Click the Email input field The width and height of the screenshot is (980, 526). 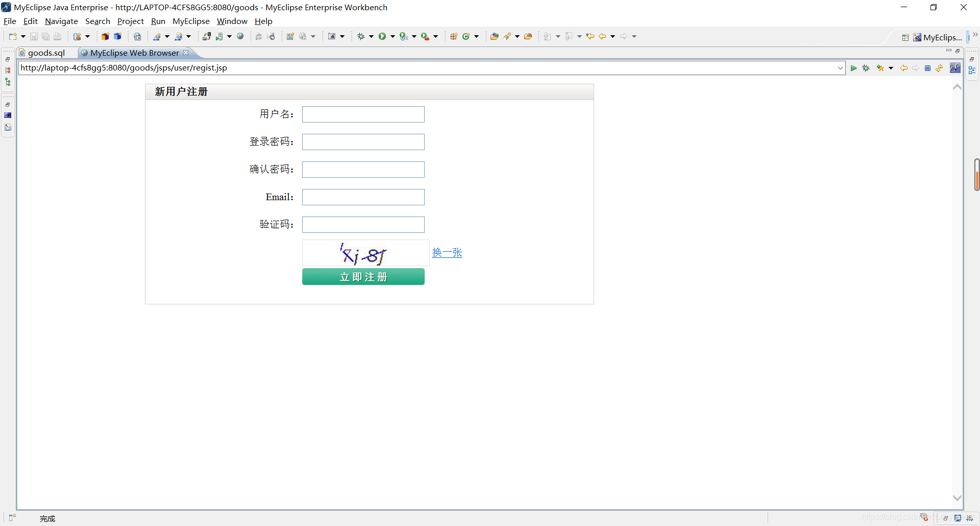click(x=363, y=197)
